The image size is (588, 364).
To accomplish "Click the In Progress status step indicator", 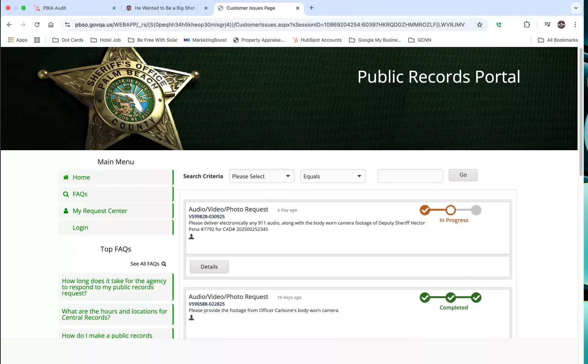I will (450, 210).
